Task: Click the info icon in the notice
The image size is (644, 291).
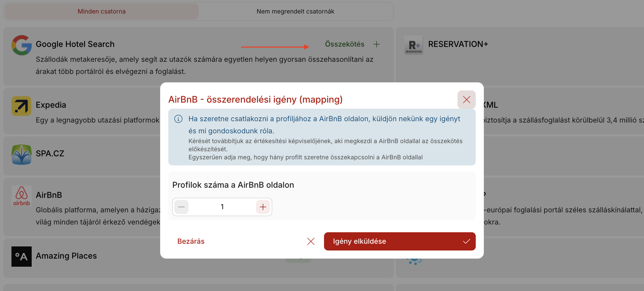Action: [x=178, y=119]
